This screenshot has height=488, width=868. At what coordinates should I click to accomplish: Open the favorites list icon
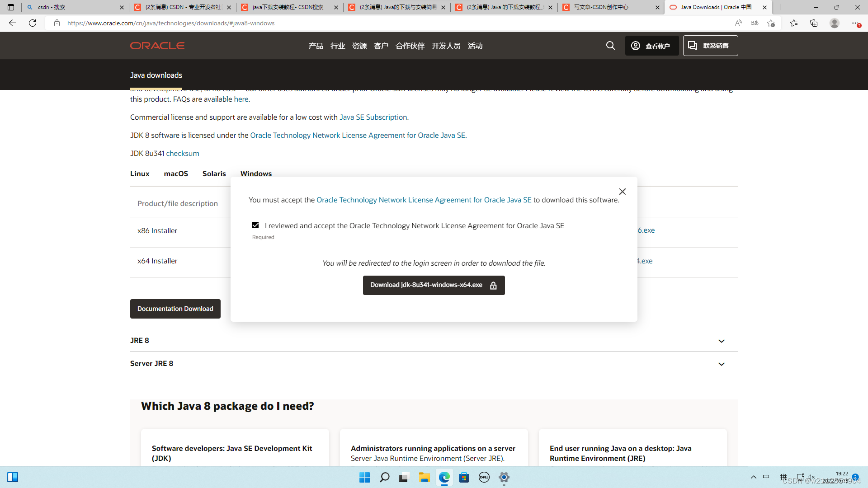794,23
